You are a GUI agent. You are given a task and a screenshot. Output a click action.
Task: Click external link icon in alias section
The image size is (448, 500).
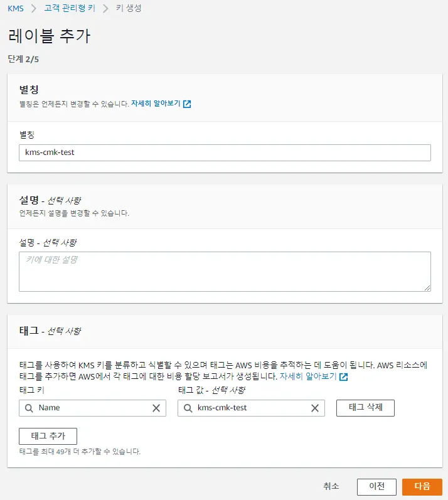pos(187,104)
